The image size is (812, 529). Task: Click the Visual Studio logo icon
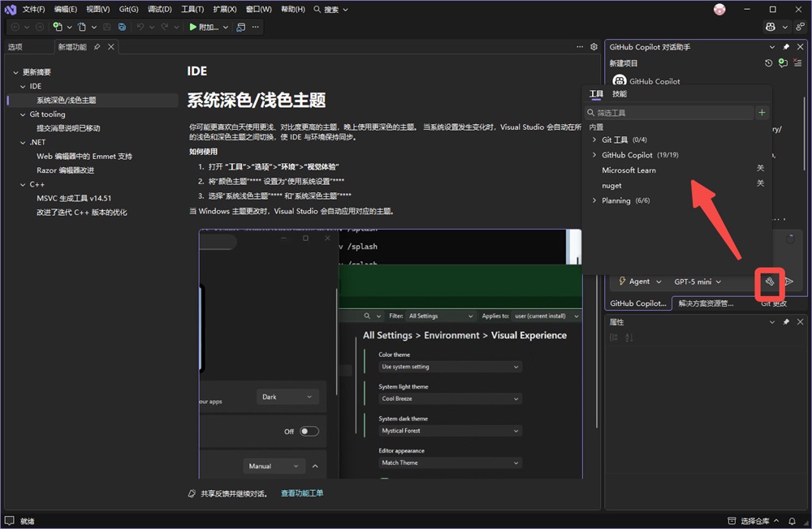10,9
